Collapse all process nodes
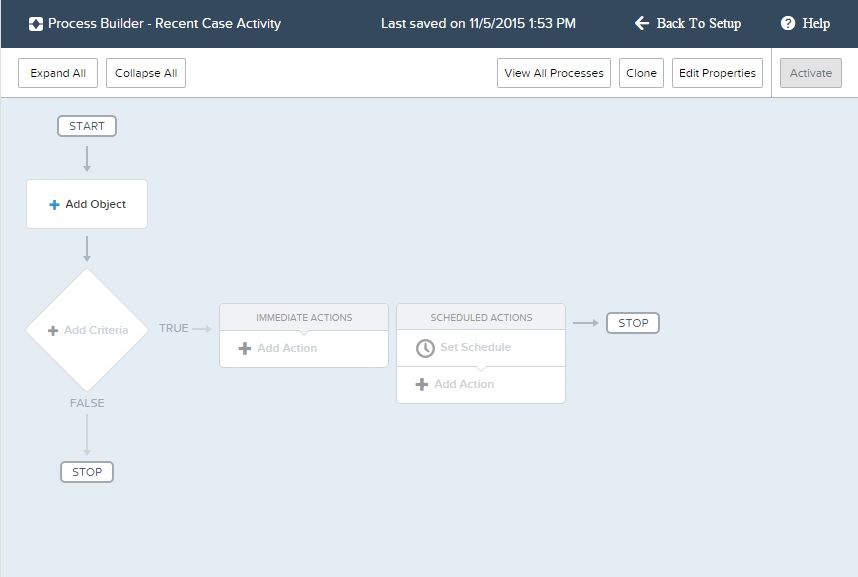The image size is (858, 577). coord(146,73)
